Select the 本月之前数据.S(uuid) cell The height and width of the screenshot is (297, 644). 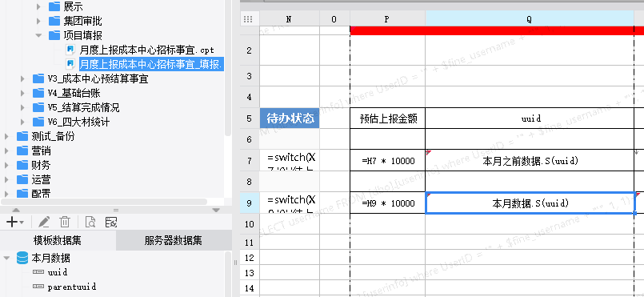(x=530, y=161)
